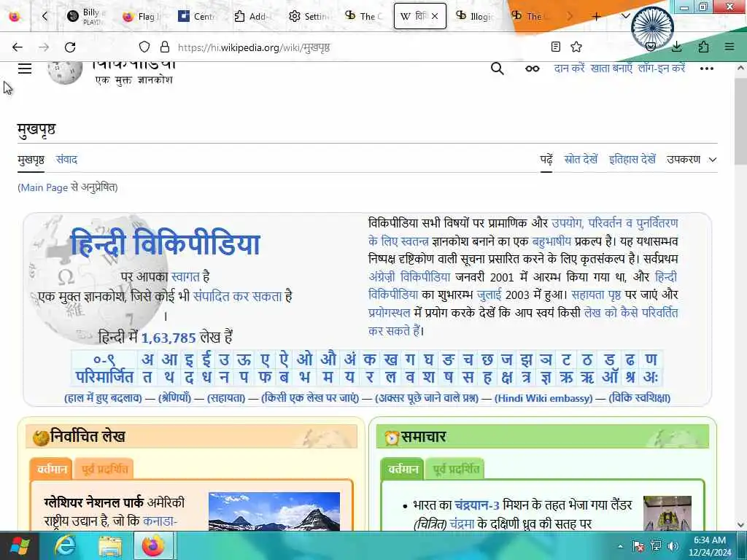Launch Internet Explorer from the taskbar
Image resolution: width=747 pixels, height=560 pixels.
[65, 545]
